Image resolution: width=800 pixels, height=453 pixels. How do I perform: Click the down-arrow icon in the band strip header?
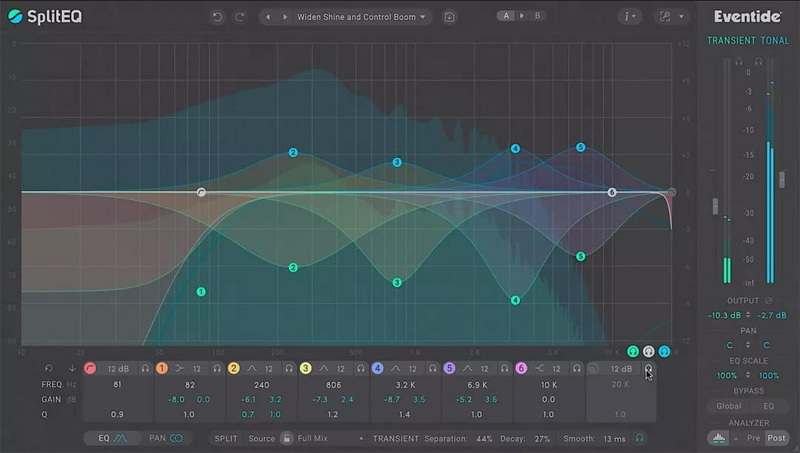(x=72, y=368)
